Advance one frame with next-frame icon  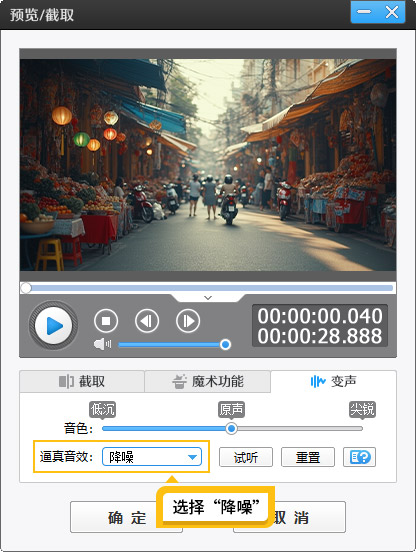[188, 321]
